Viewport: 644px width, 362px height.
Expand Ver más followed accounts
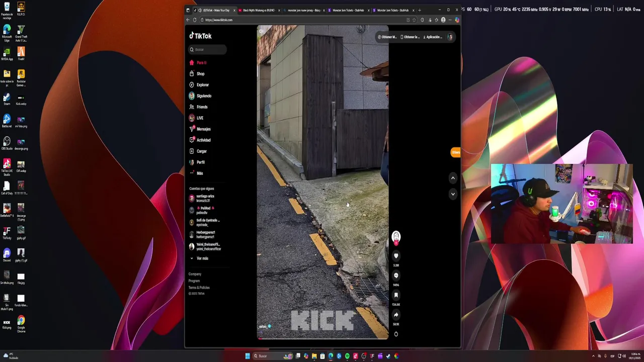(199, 258)
